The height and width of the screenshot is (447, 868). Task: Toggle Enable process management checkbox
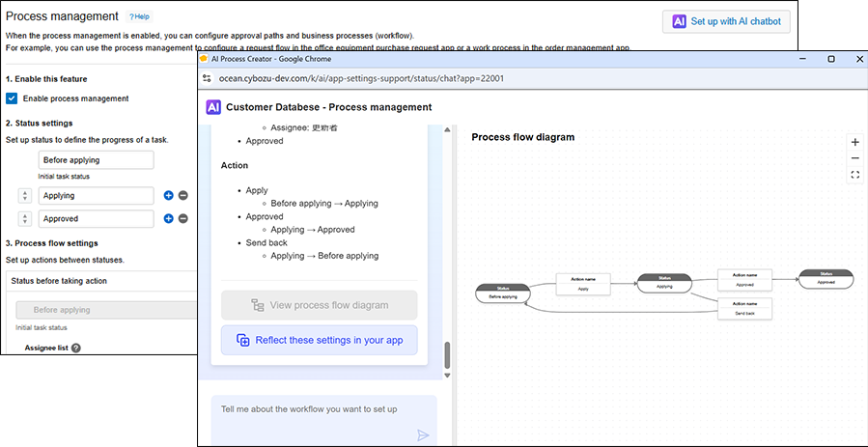pyautogui.click(x=12, y=98)
